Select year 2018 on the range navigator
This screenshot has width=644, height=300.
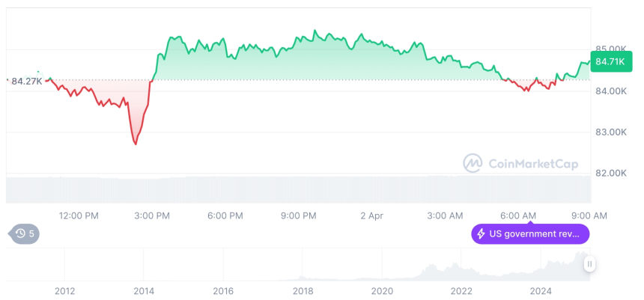click(x=303, y=291)
